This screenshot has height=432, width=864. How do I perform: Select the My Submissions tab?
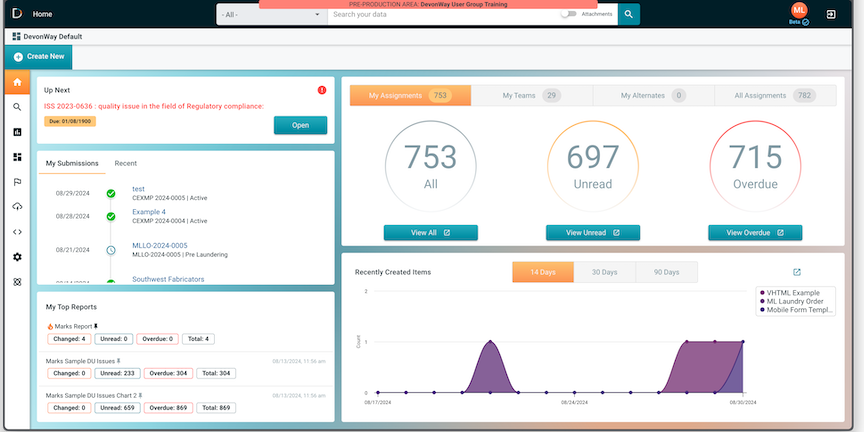72,164
